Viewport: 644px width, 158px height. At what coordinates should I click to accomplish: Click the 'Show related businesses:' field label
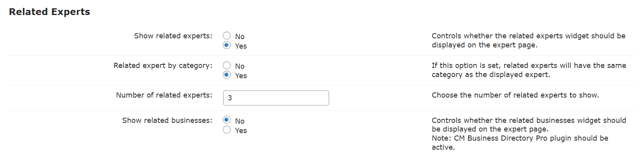pos(167,120)
